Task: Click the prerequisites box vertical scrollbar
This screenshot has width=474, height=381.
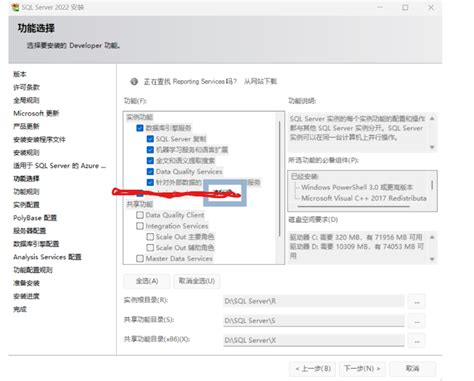Action: click(x=432, y=185)
